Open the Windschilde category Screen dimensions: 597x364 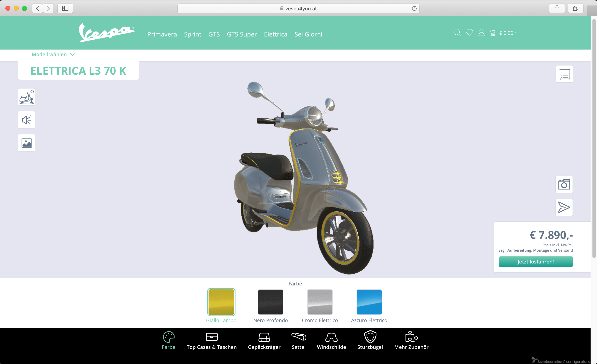(x=331, y=341)
